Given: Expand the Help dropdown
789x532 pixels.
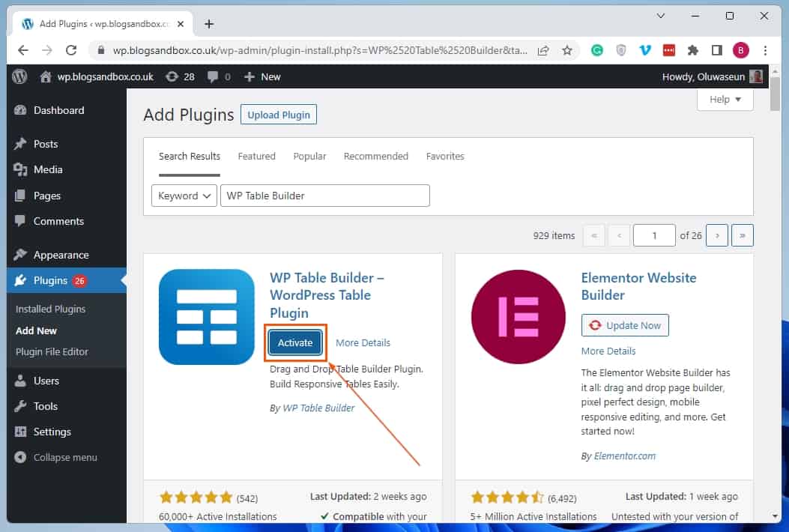Looking at the screenshot, I should click(725, 100).
